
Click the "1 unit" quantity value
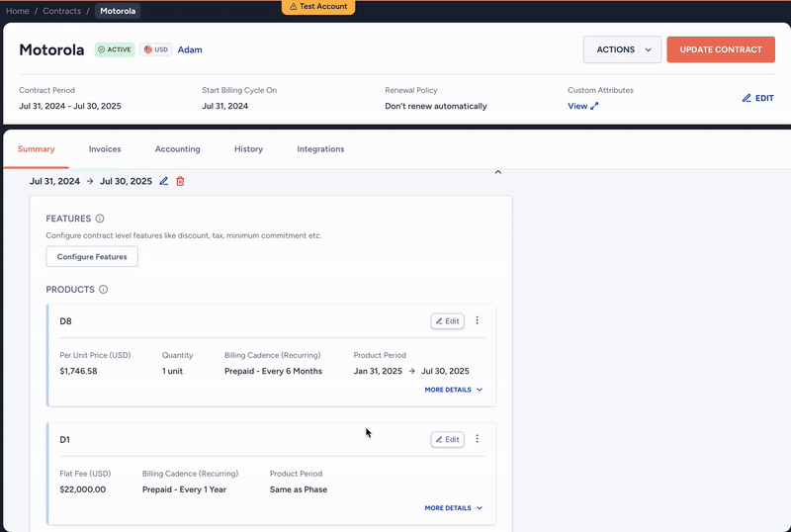172,371
